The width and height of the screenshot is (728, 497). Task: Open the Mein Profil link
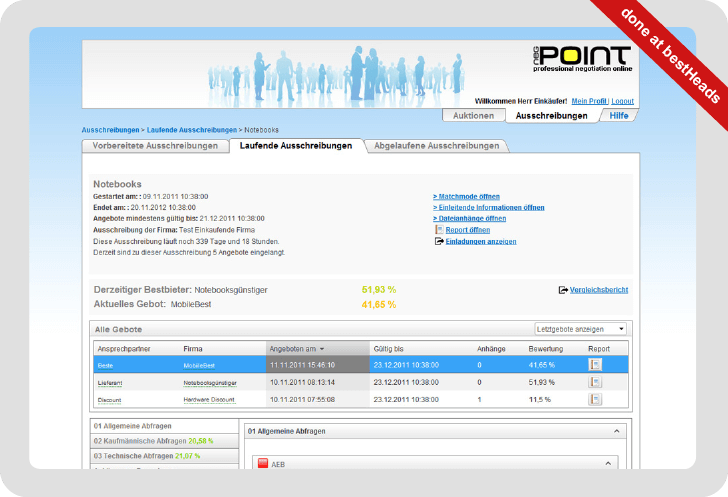click(x=589, y=101)
